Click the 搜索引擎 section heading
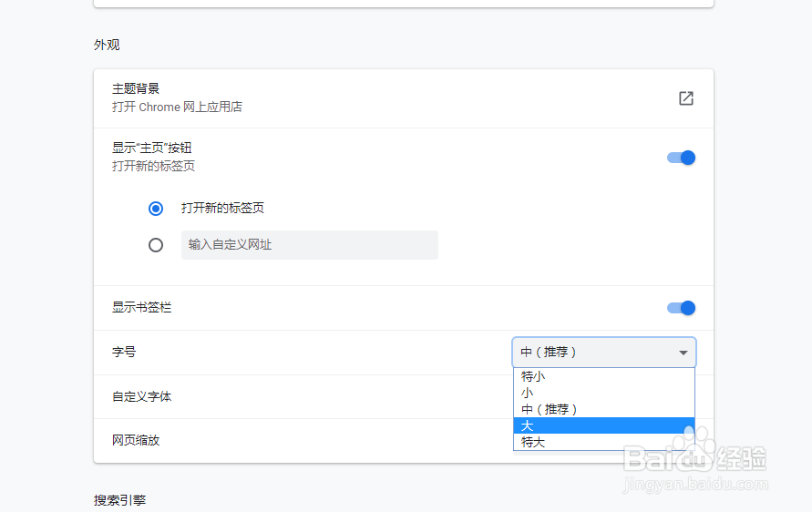 119,500
